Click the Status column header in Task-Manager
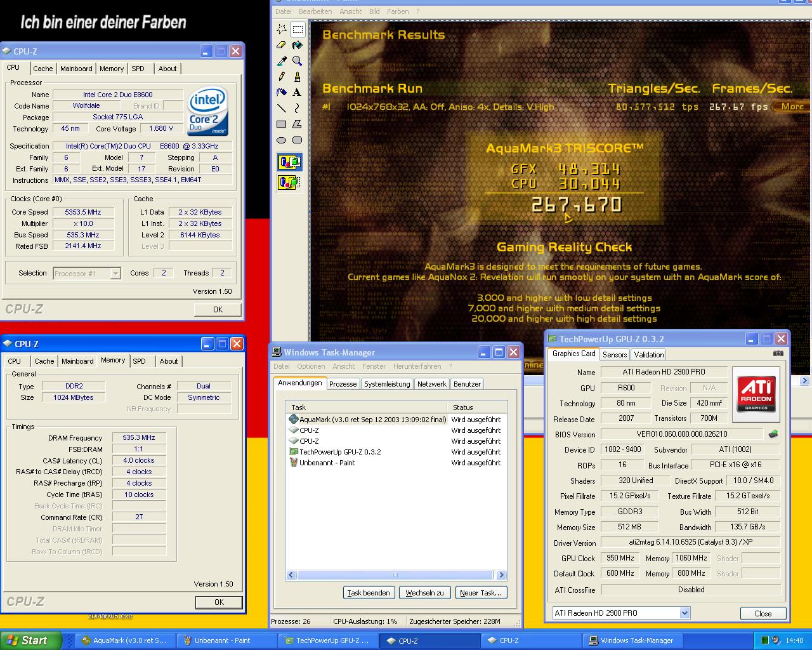Image resolution: width=812 pixels, height=650 pixels. pyautogui.click(x=477, y=408)
